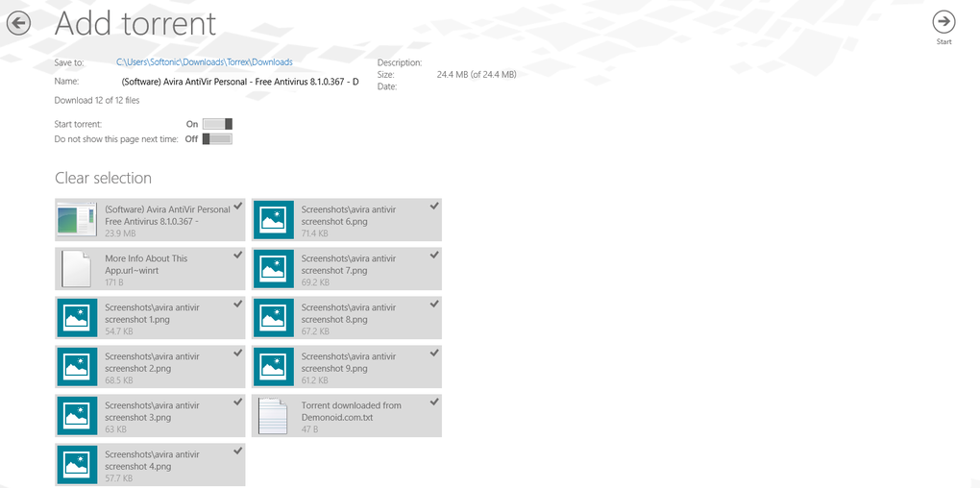Uncheck screenshot 1.png checkmark
The width and height of the screenshot is (980, 488).
pyautogui.click(x=237, y=305)
